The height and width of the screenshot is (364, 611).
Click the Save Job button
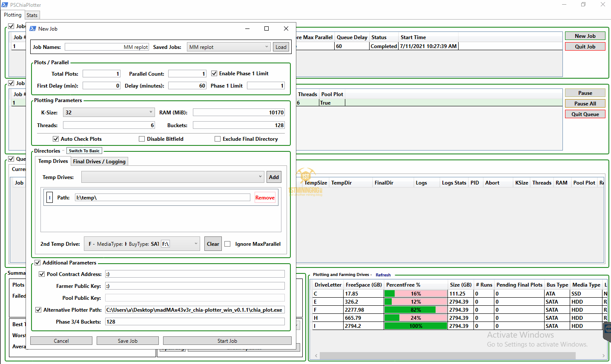coord(128,341)
